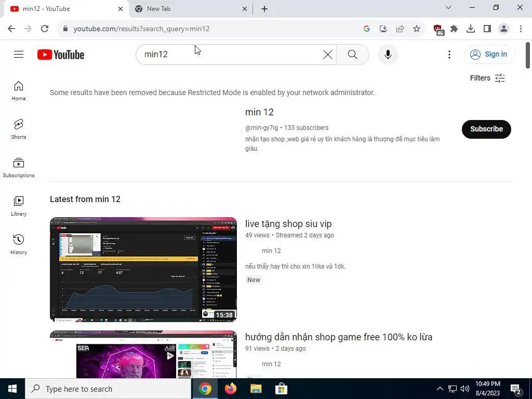Reload the page
The image size is (532, 399).
[45, 29]
